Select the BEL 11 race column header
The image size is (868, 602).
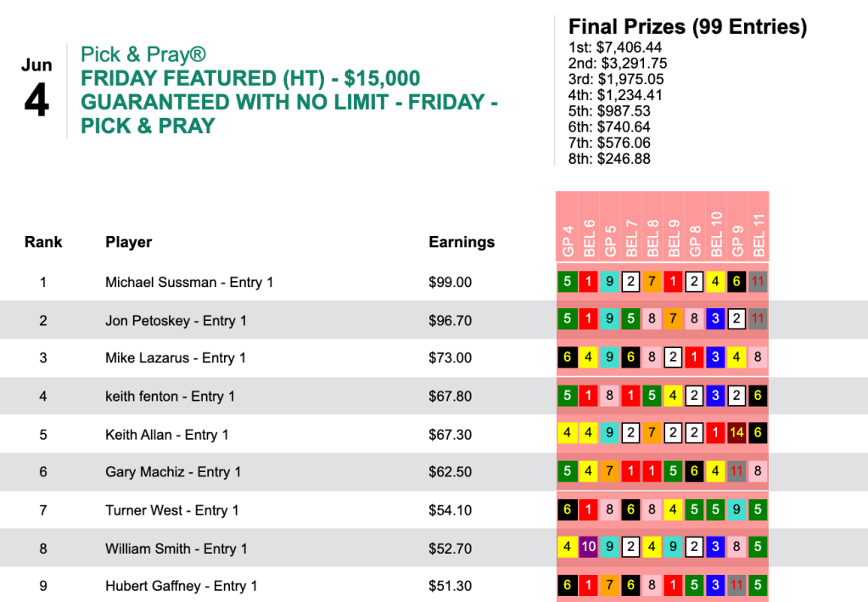click(759, 234)
